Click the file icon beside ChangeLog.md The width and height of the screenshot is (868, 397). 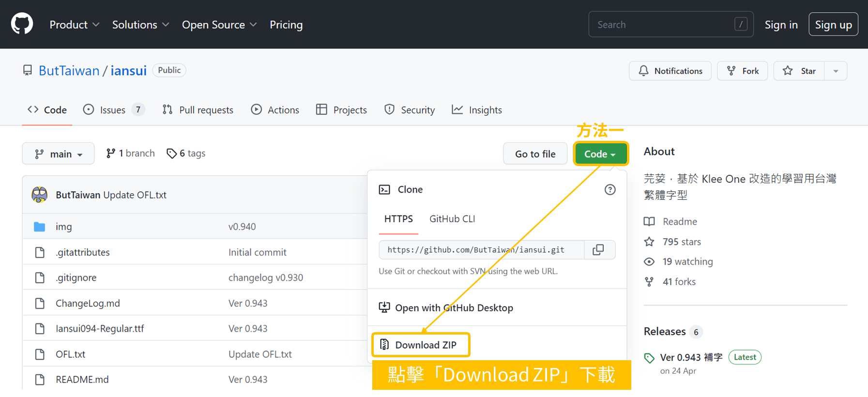click(40, 303)
